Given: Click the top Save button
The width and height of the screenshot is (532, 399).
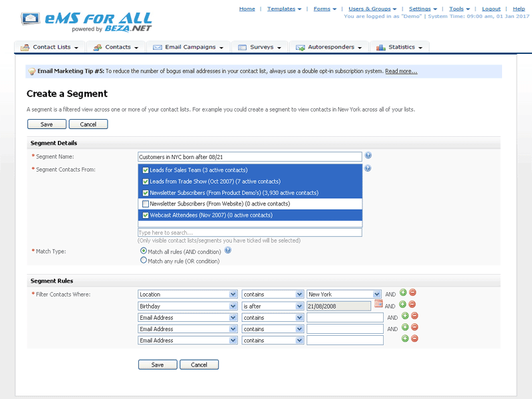Looking at the screenshot, I should (x=47, y=124).
